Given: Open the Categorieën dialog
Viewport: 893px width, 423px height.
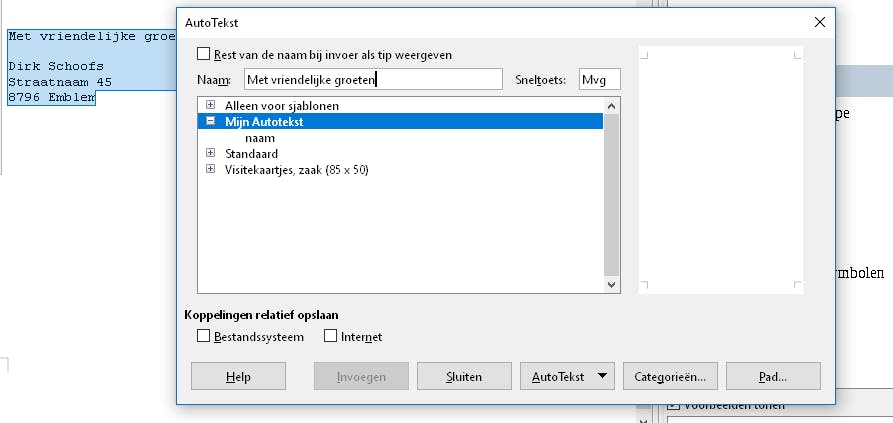Looking at the screenshot, I should tap(669, 377).
